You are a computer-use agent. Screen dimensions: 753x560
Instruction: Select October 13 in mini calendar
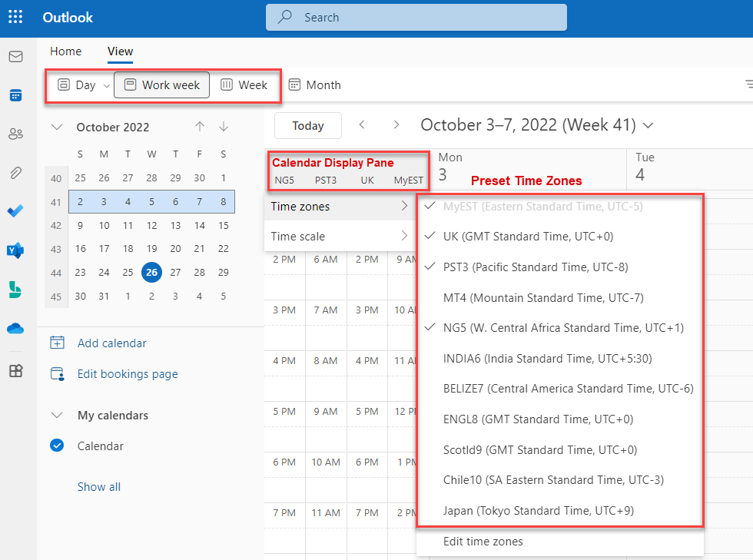(x=175, y=226)
